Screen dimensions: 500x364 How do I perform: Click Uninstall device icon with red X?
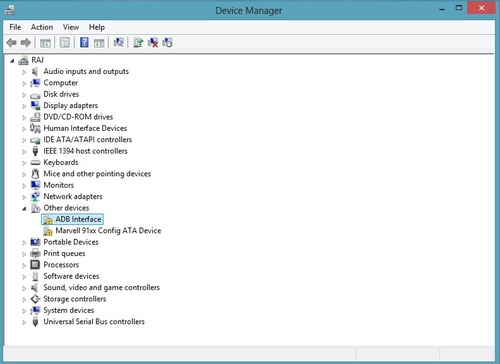click(153, 43)
